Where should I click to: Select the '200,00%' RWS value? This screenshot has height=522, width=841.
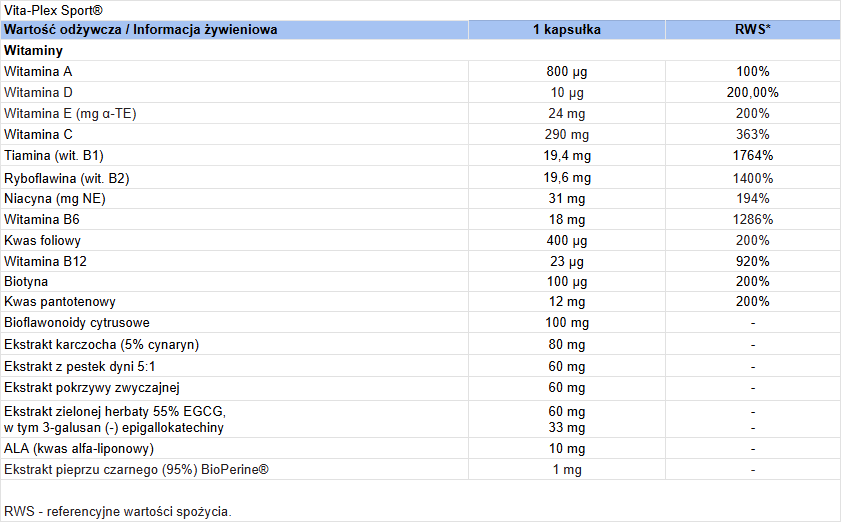(753, 92)
